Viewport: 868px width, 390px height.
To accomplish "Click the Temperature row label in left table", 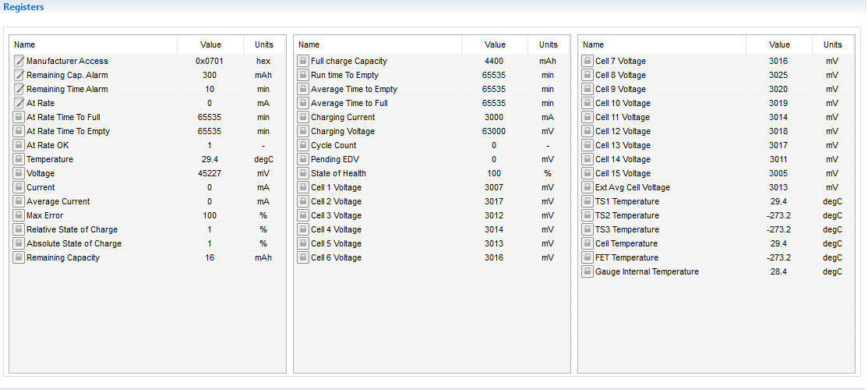I will (x=50, y=160).
